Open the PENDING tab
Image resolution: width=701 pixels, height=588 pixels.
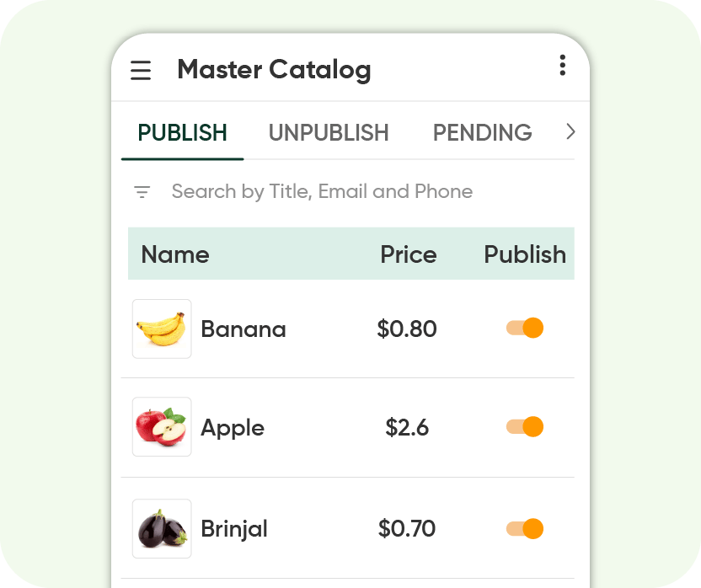(482, 132)
